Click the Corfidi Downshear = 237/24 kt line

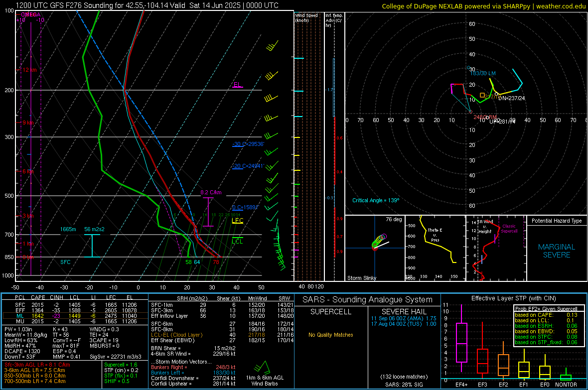pos(193,378)
